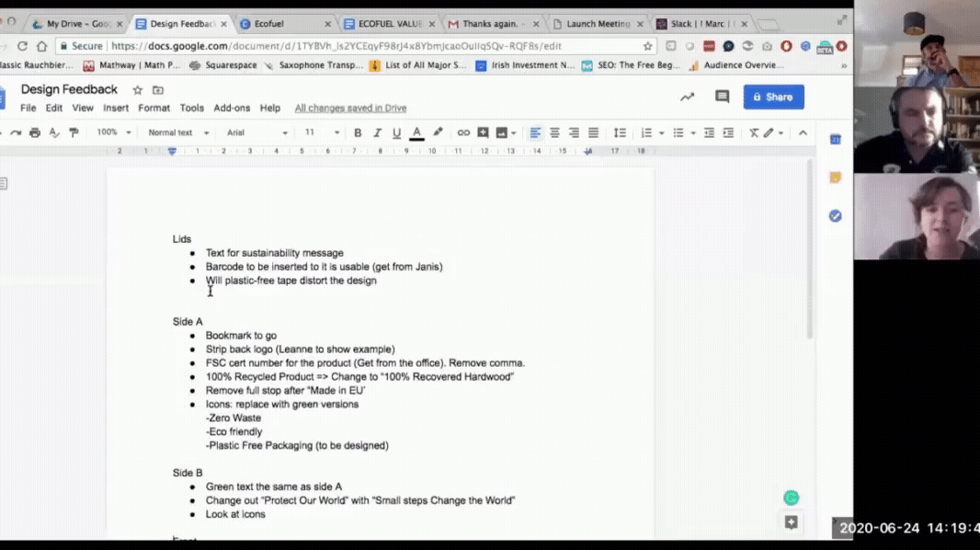Image resolution: width=980 pixels, height=550 pixels.
Task: Clear formatting
Action: [754, 132]
